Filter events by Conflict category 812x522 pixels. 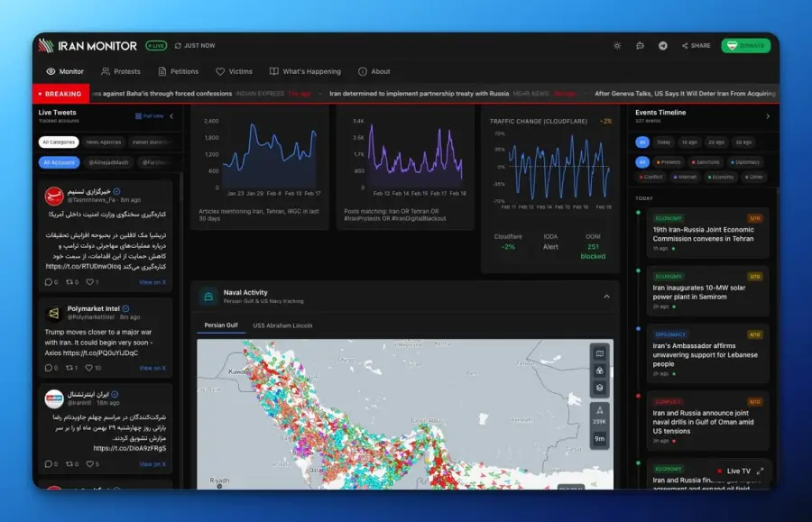[651, 177]
